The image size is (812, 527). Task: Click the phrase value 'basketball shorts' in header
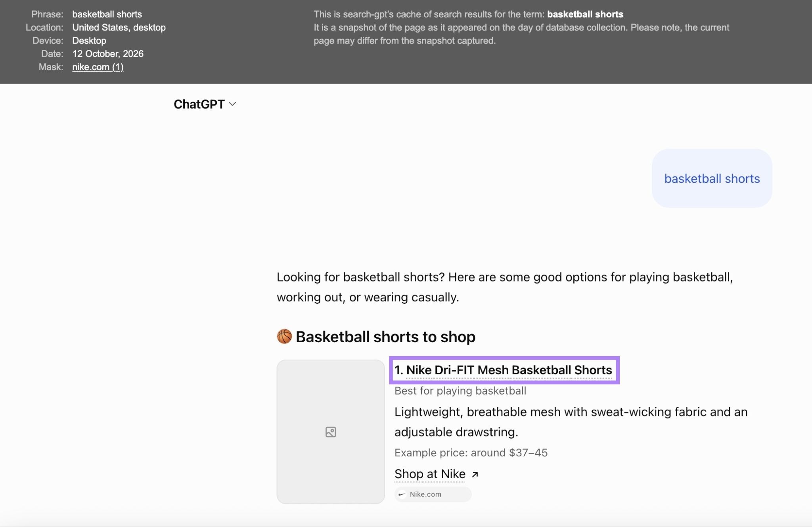(x=107, y=14)
